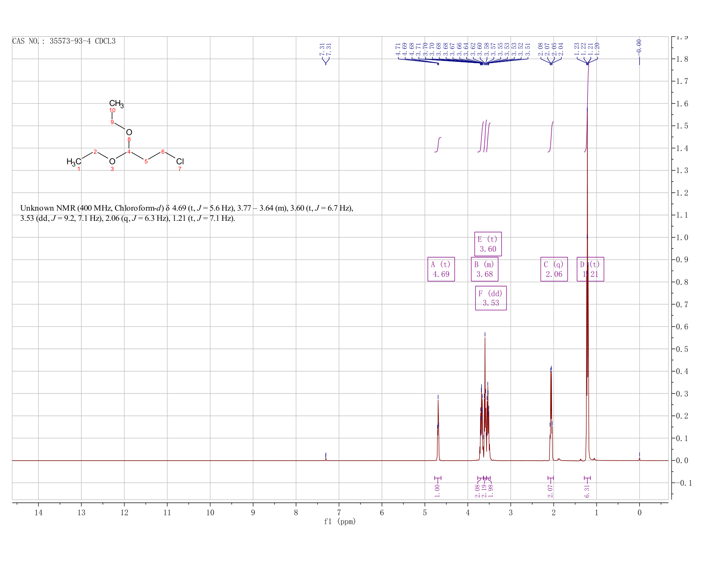Click carbon number 4 in the structure

129,152
